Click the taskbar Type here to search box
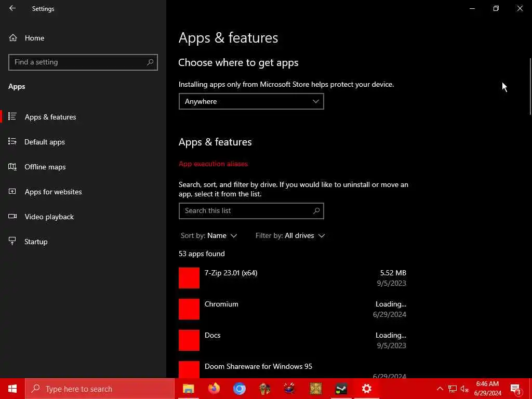Image resolution: width=532 pixels, height=399 pixels. [x=100, y=389]
